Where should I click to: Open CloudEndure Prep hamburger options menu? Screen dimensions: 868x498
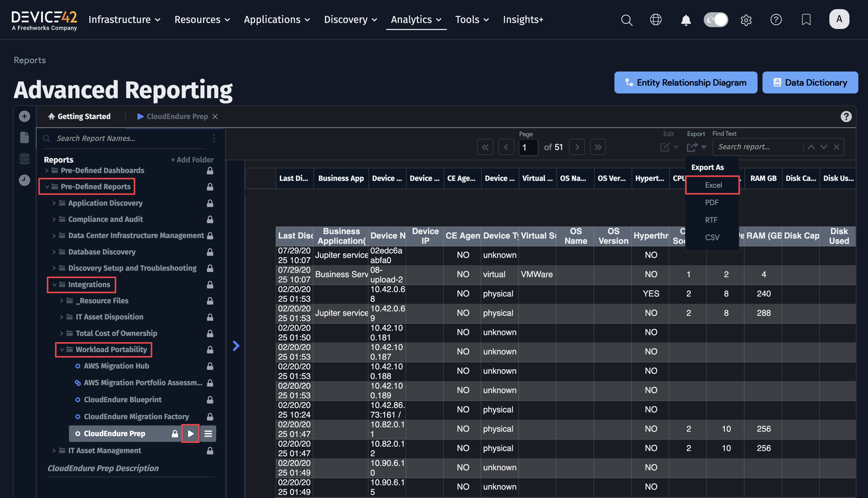click(208, 434)
